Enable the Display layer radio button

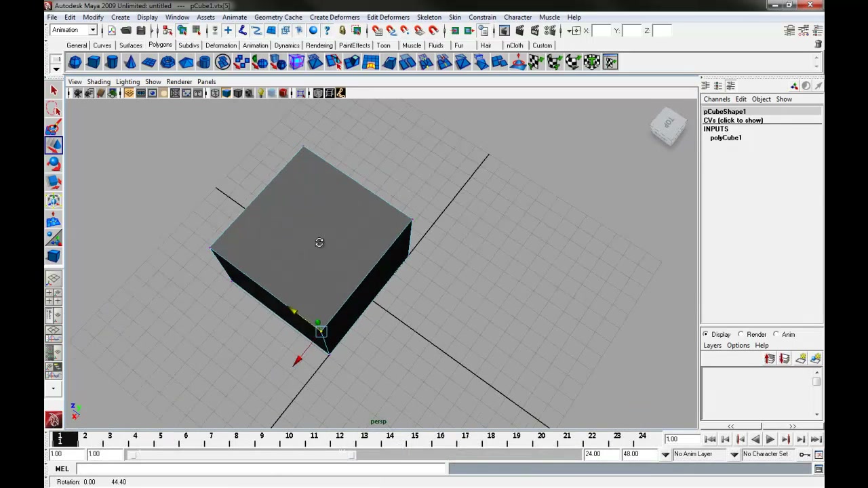click(x=706, y=334)
